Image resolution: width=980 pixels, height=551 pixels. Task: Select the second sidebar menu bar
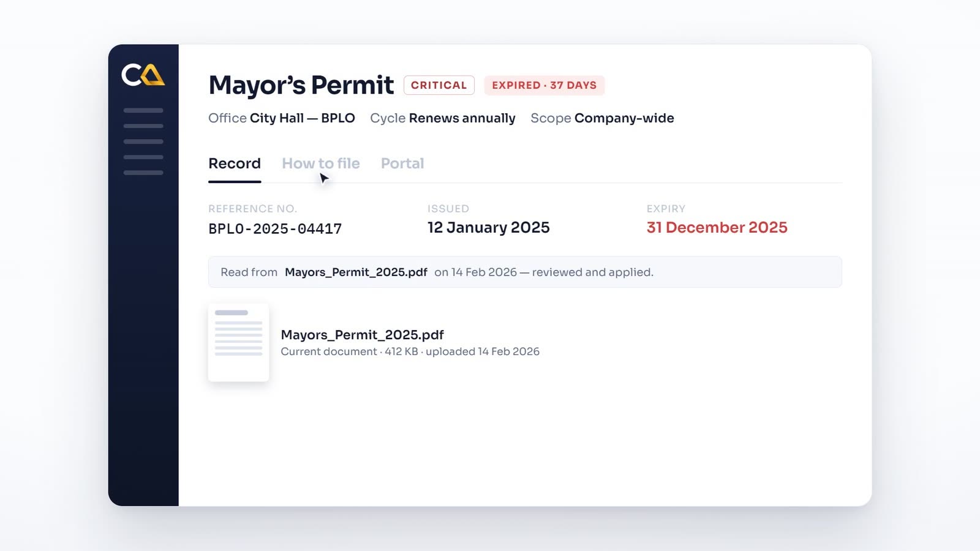pyautogui.click(x=143, y=126)
